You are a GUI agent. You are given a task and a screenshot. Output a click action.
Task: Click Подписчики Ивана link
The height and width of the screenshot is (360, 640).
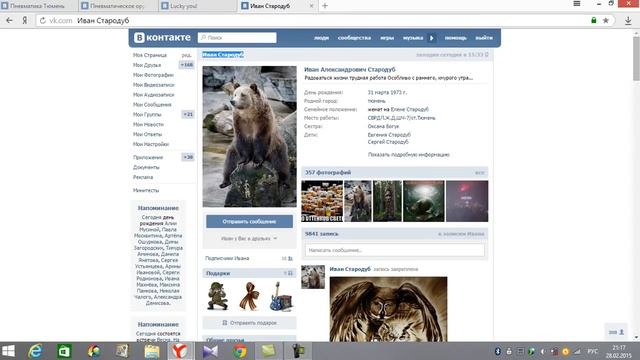click(x=227, y=258)
